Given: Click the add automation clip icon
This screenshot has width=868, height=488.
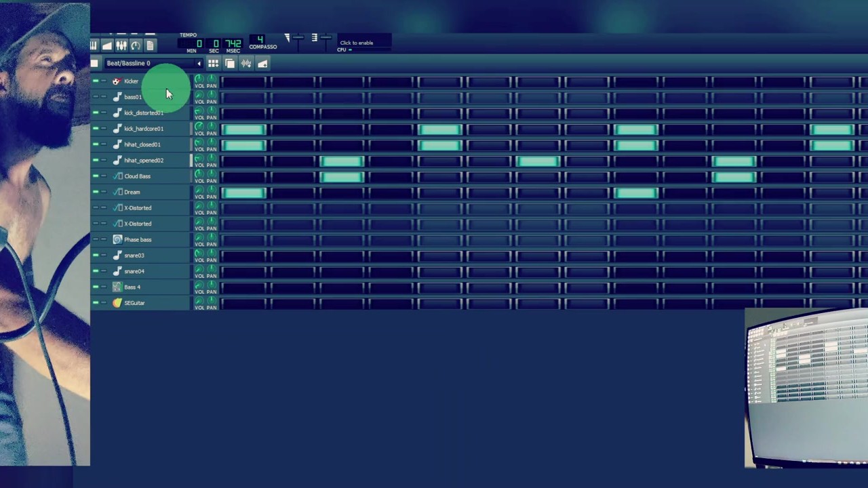Looking at the screenshot, I should click(262, 64).
